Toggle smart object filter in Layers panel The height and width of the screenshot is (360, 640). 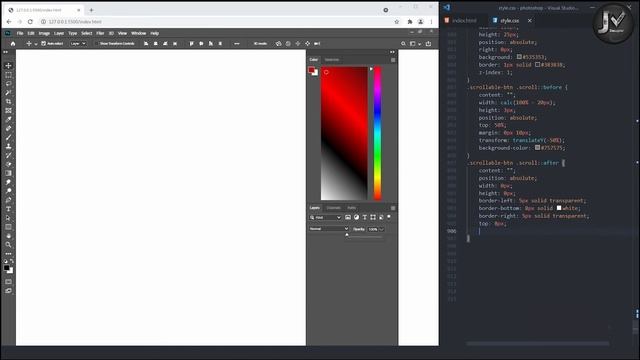381,218
